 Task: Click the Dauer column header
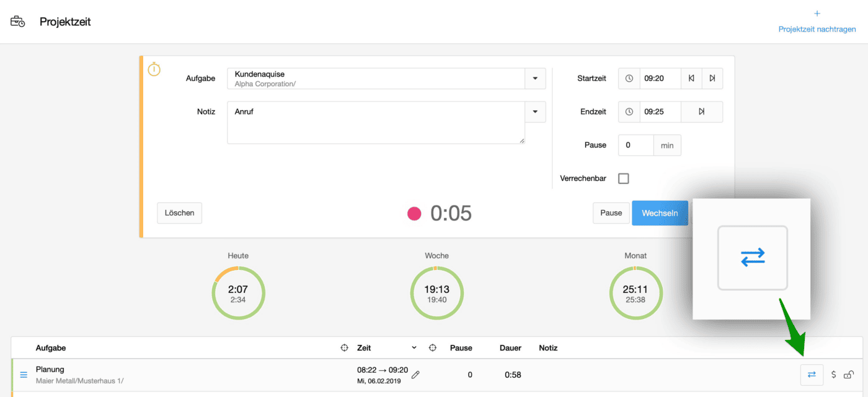(510, 348)
